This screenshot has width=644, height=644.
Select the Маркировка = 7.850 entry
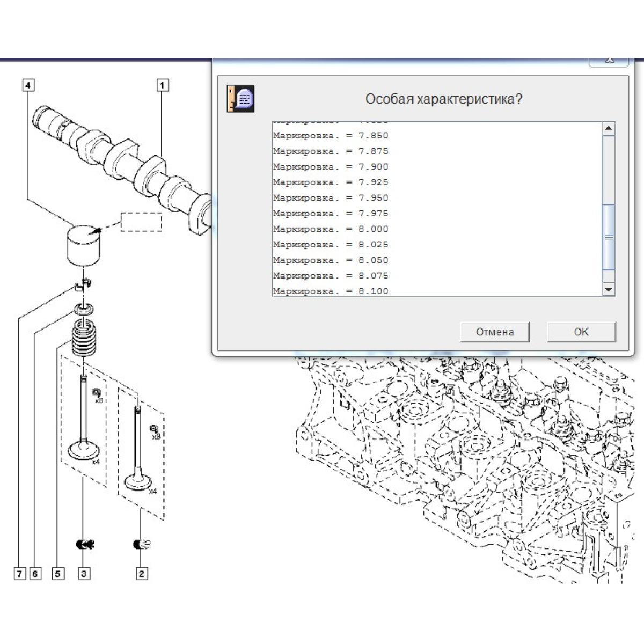coord(331,136)
